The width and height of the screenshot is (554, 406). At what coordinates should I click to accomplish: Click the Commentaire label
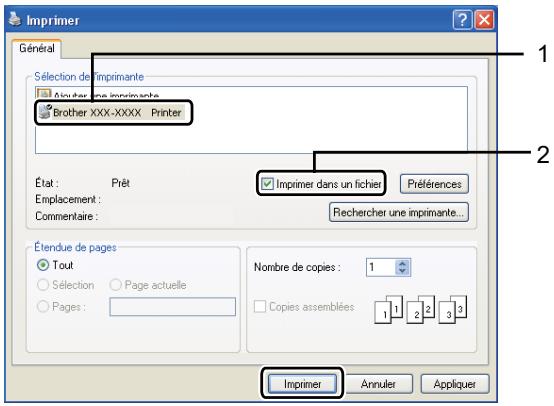coord(66,216)
